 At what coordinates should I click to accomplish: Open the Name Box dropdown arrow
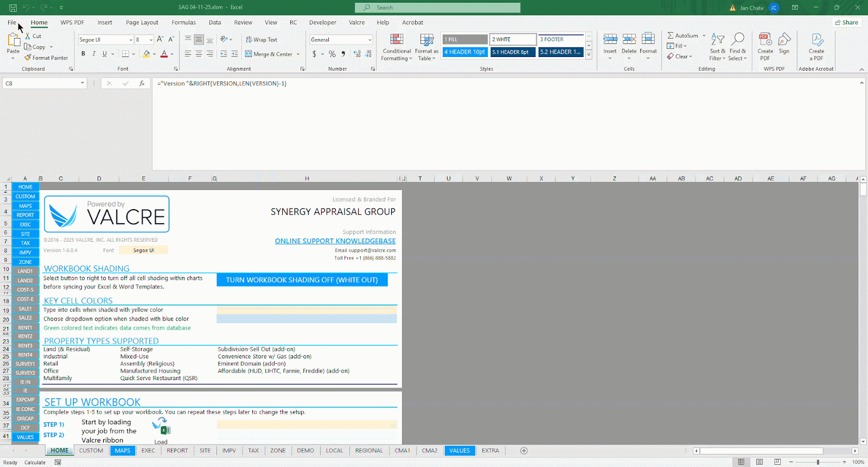tap(82, 83)
